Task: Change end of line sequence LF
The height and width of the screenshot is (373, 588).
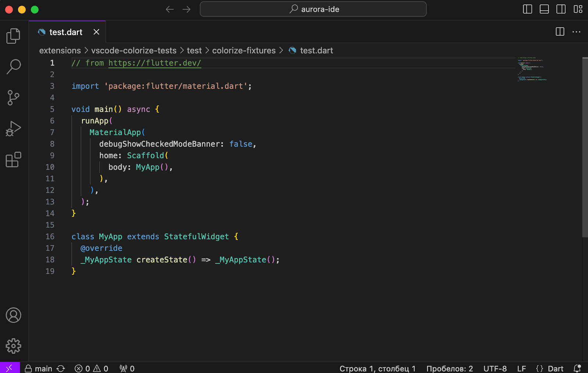Action: click(x=521, y=368)
